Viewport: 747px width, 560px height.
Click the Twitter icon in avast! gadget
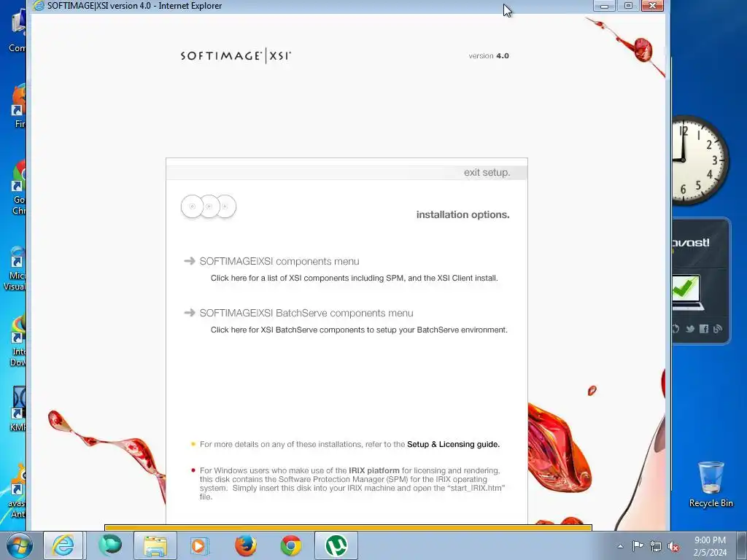click(x=690, y=329)
